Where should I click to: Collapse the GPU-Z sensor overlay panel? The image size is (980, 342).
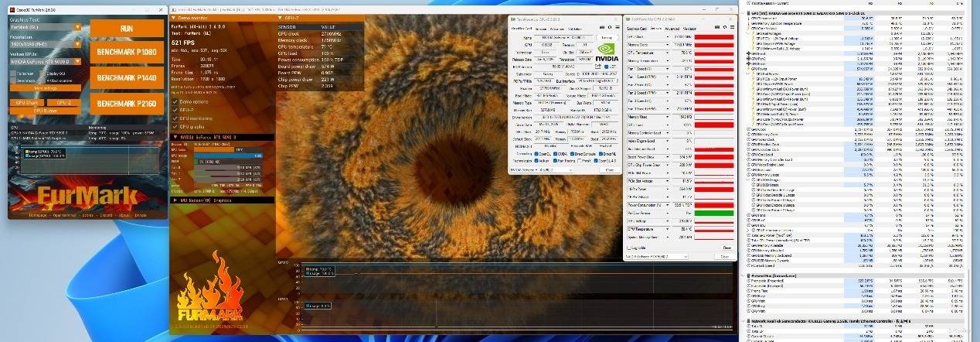(x=280, y=16)
